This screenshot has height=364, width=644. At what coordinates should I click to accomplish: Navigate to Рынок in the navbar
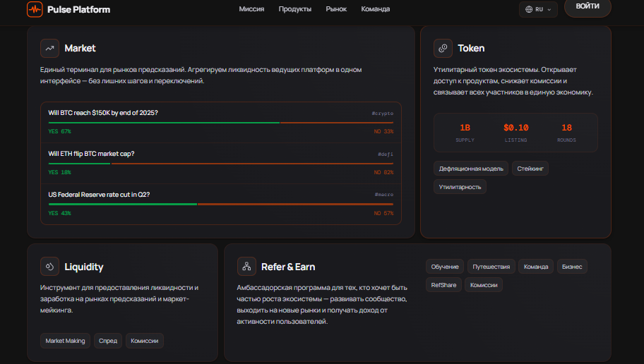336,9
